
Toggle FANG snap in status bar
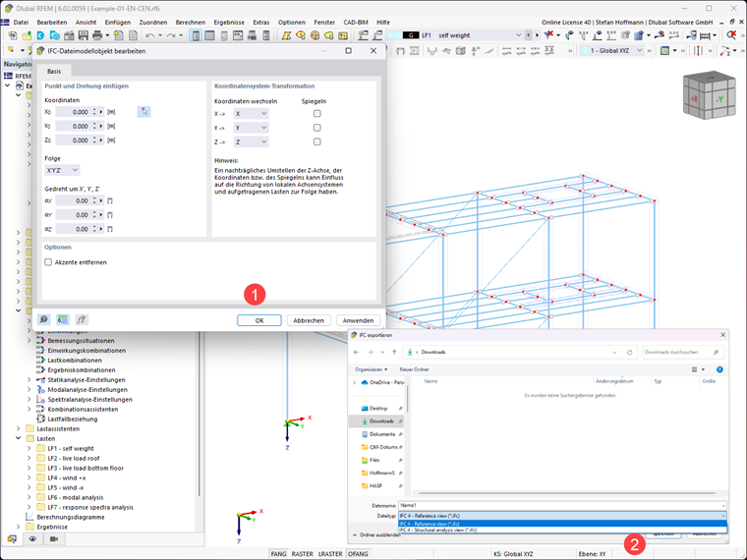(x=279, y=554)
